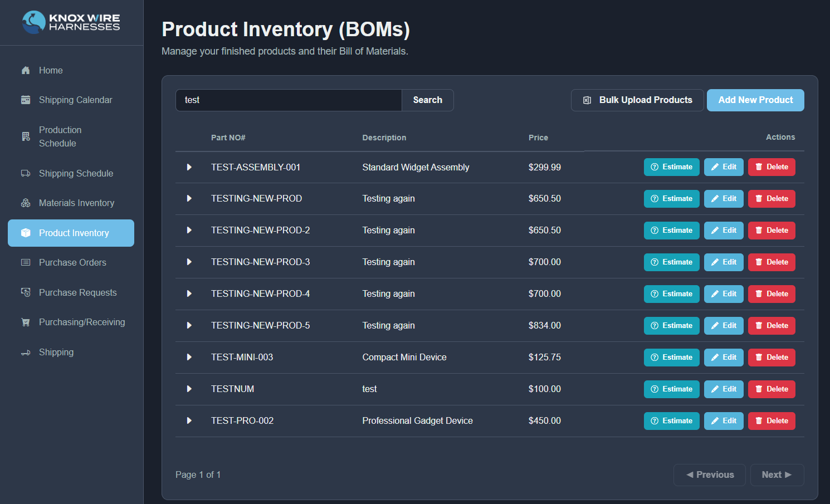Go to the Next page
This screenshot has width=830, height=504.
[x=777, y=474]
